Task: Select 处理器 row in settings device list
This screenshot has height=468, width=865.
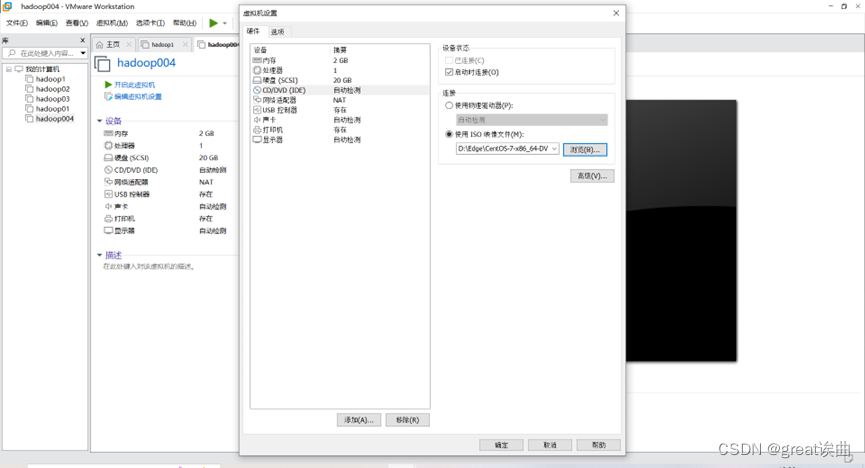Action: pyautogui.click(x=340, y=70)
